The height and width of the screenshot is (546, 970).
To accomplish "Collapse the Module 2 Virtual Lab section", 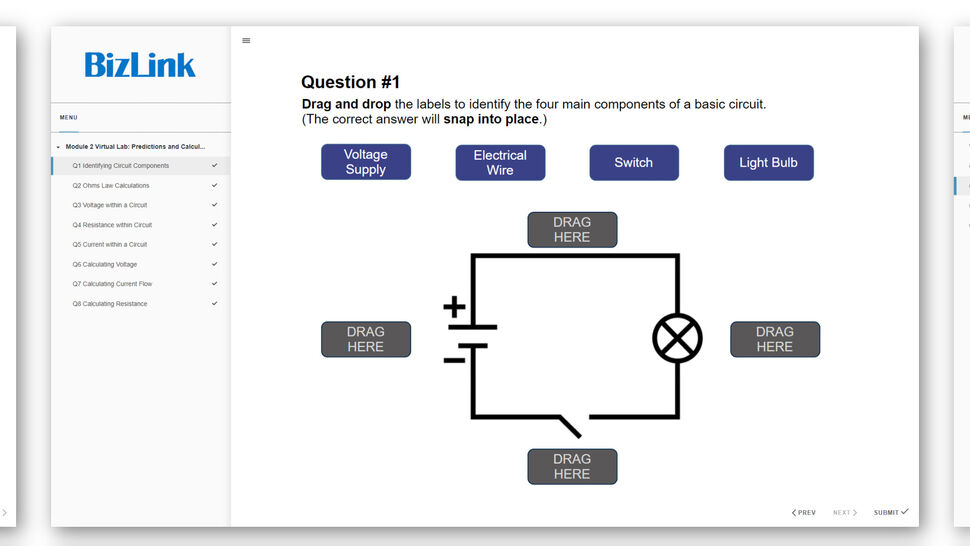I will (58, 147).
